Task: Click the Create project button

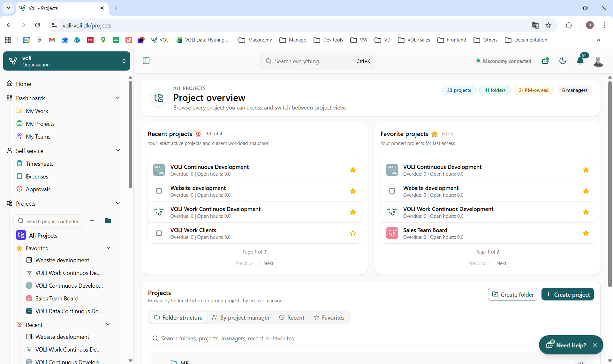Action: point(567,294)
